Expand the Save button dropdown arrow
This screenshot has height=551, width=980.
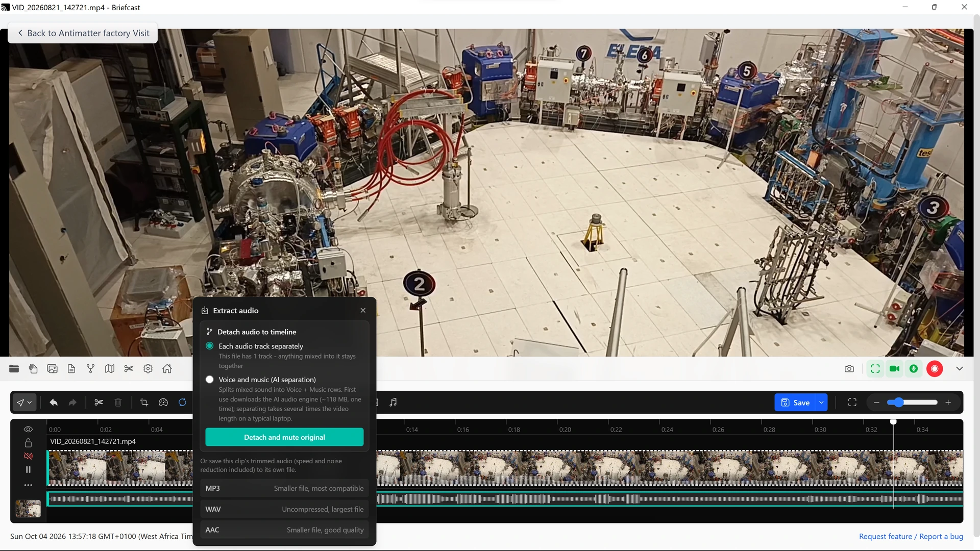[x=821, y=402]
